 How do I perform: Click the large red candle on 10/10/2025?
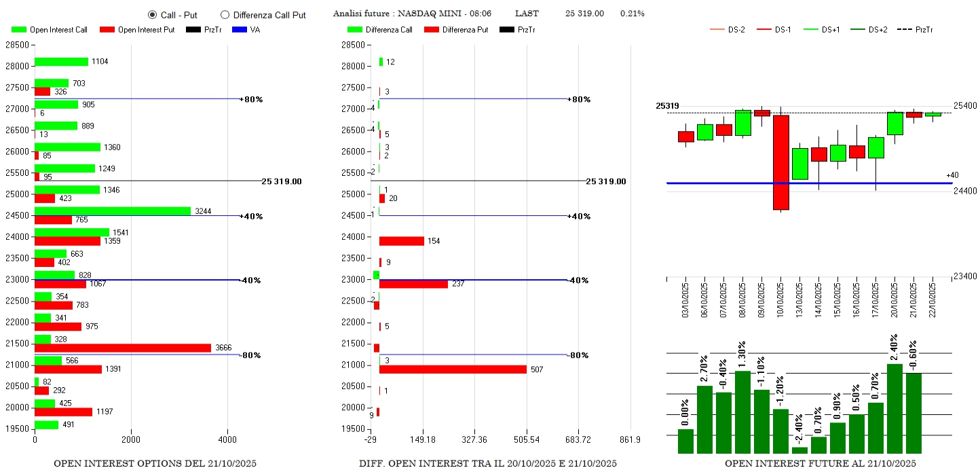[780, 162]
